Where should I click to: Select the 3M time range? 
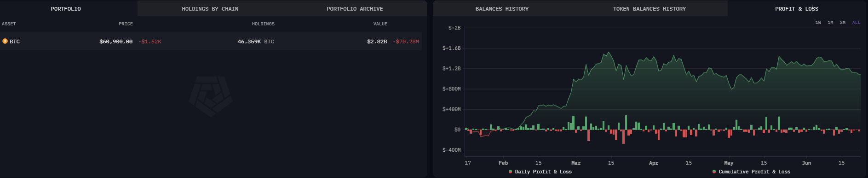[842, 23]
